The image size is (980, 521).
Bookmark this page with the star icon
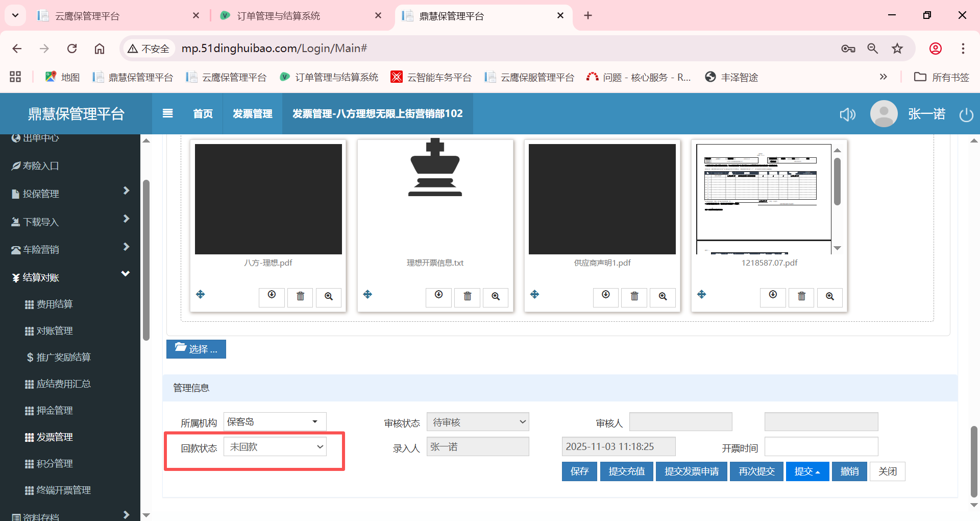(x=897, y=49)
